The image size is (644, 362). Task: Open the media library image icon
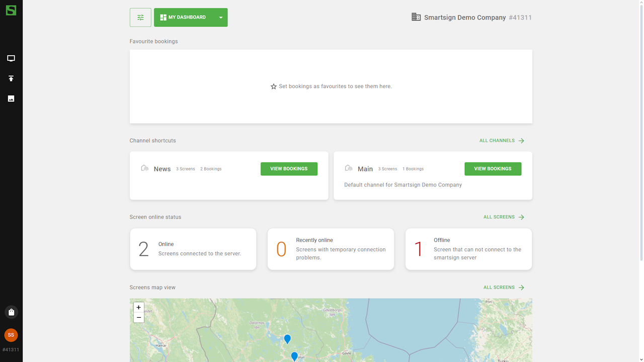click(x=11, y=99)
